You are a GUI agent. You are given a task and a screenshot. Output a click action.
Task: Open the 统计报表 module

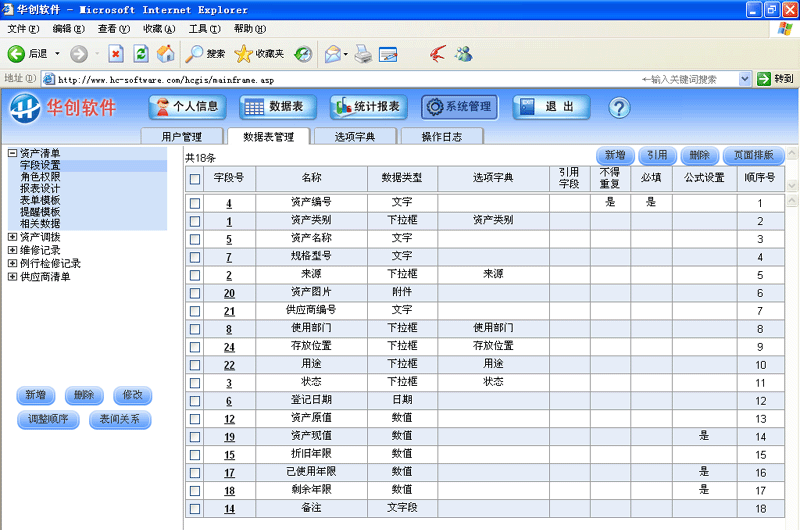click(x=367, y=107)
